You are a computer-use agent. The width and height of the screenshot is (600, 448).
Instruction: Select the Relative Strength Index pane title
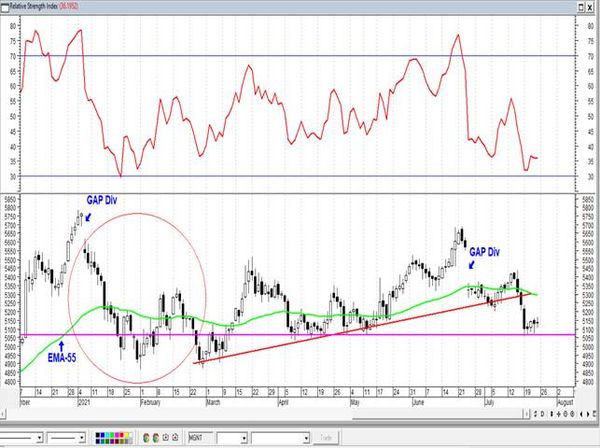tap(34, 7)
